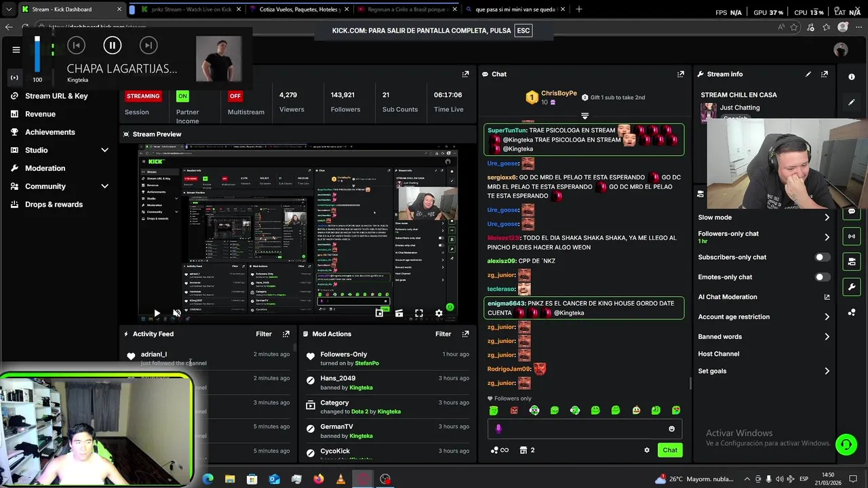
Task: Pop out the Activity Feed panel
Action: [x=286, y=334]
